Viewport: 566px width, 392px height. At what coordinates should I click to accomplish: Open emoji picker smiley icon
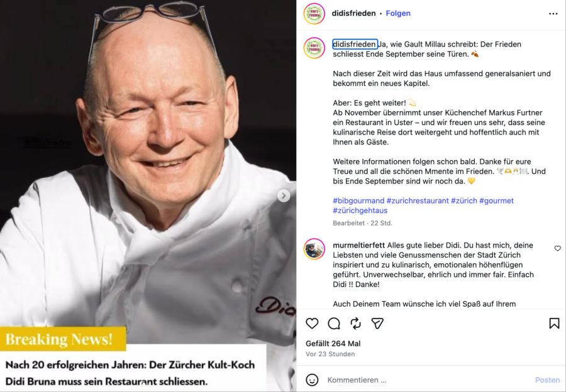[312, 379]
